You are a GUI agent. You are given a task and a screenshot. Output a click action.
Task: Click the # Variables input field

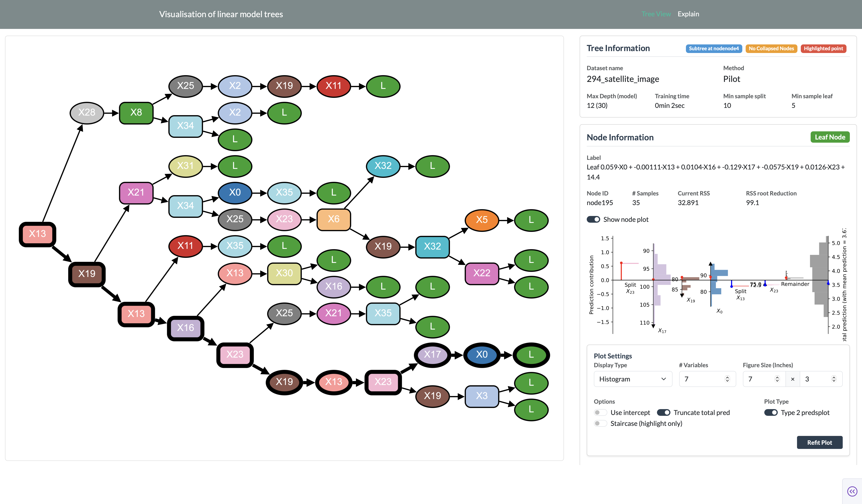point(707,379)
